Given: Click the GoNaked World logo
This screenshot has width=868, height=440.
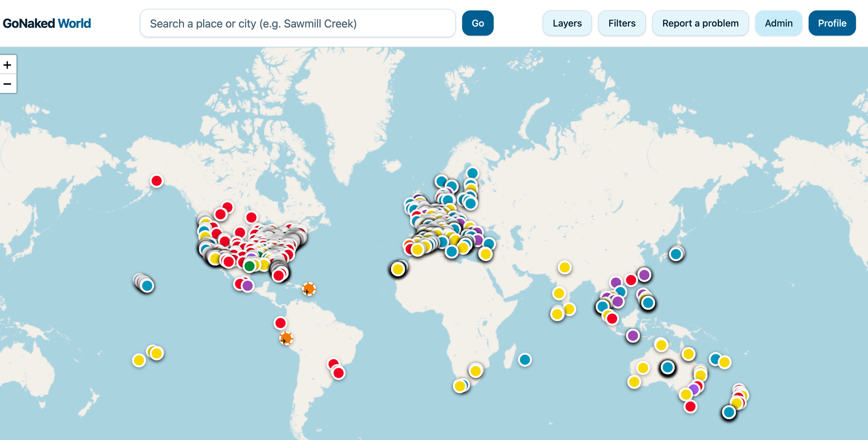Looking at the screenshot, I should (x=47, y=23).
